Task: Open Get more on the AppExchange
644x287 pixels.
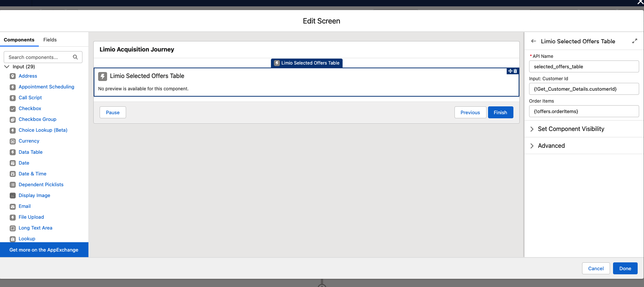Action: (x=44, y=250)
